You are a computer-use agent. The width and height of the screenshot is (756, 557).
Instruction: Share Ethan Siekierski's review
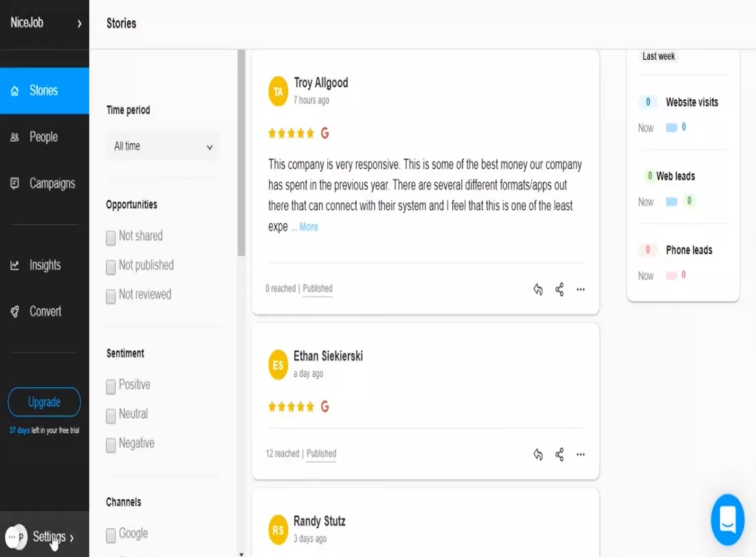click(x=559, y=455)
